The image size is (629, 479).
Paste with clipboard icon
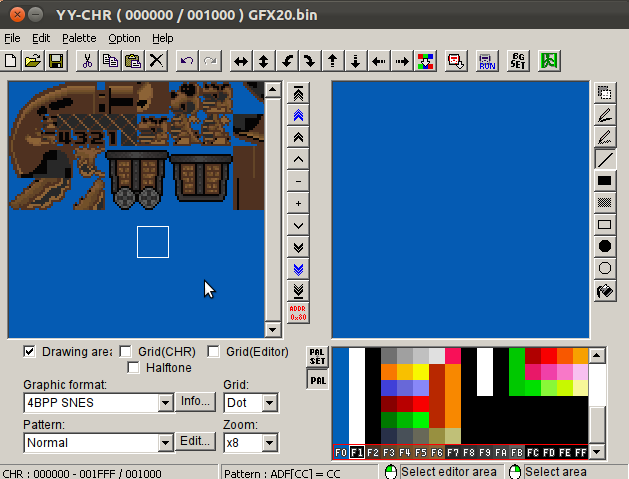(133, 61)
